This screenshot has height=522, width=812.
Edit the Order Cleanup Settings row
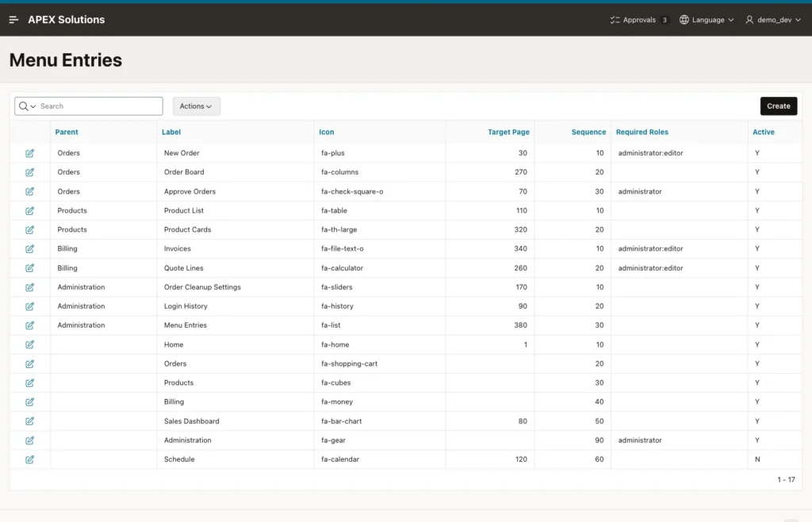(29, 287)
